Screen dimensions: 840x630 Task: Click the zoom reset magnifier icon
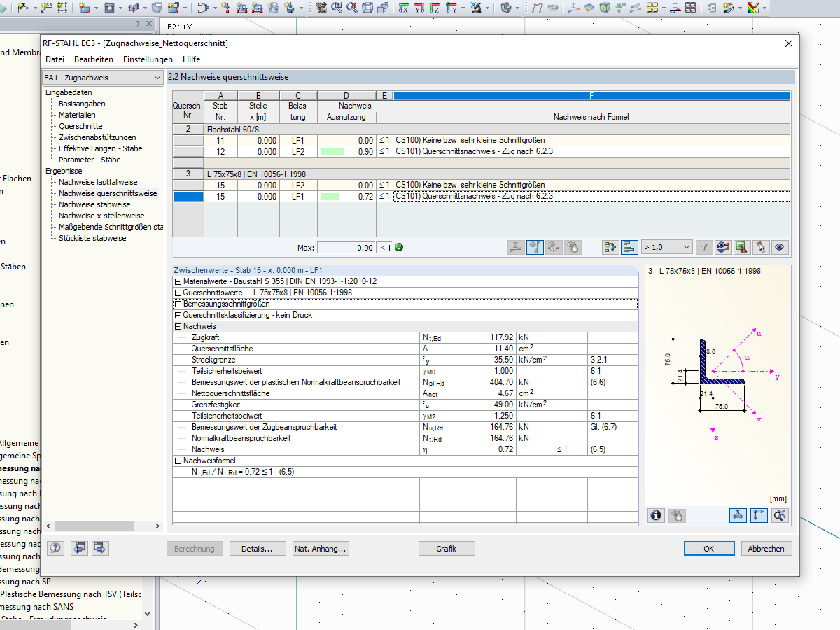click(780, 515)
